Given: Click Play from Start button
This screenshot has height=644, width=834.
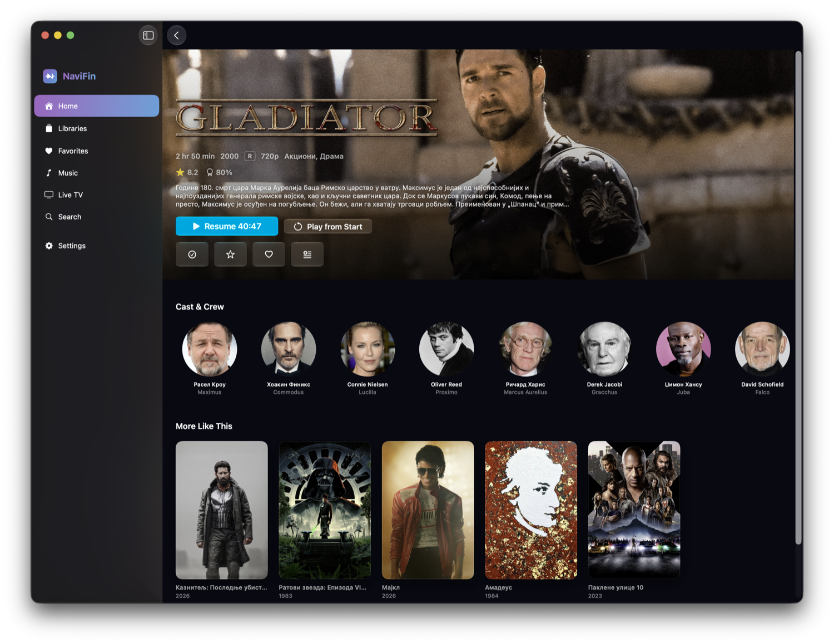Looking at the screenshot, I should coord(328,227).
